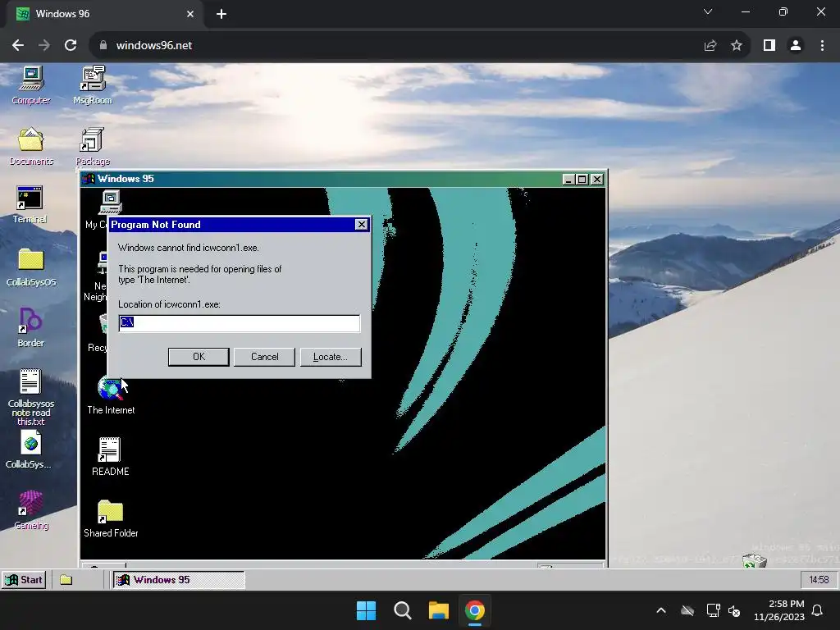Launch the Border shortcut icon

(x=30, y=327)
